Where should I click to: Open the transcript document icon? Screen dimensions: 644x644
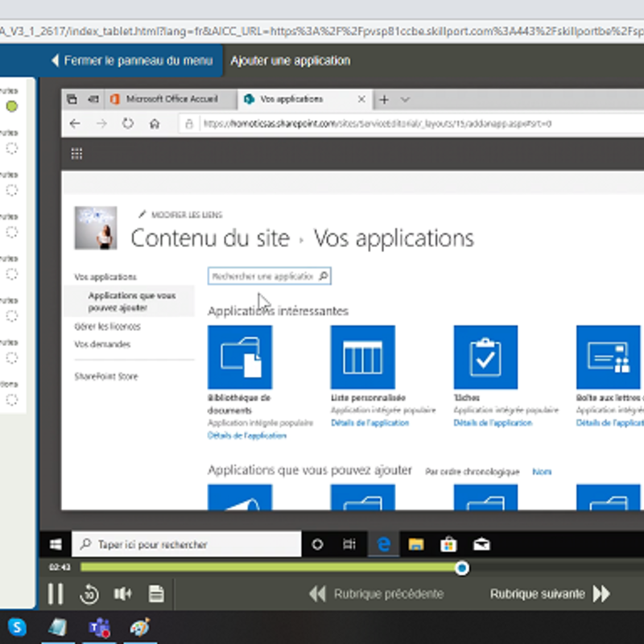tap(156, 594)
